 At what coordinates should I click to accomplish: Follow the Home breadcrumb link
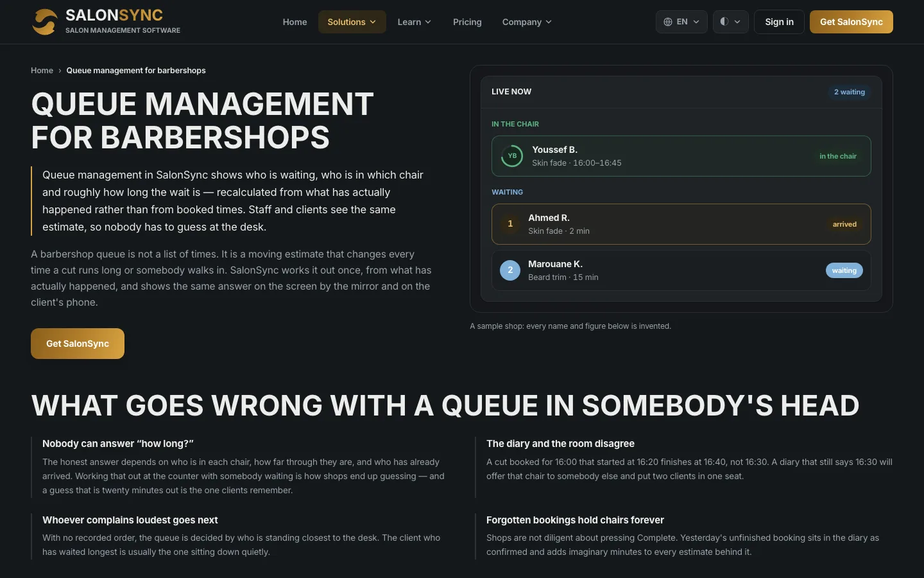point(42,71)
